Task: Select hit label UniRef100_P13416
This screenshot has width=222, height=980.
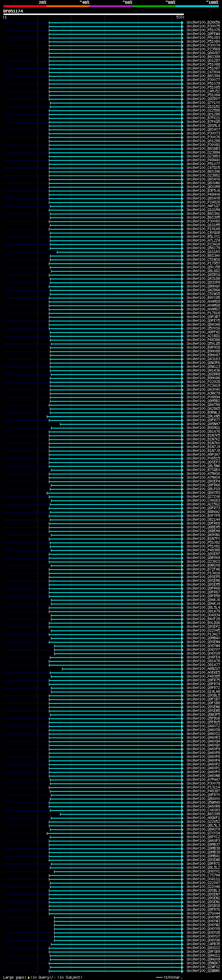Action: click(x=203, y=573)
